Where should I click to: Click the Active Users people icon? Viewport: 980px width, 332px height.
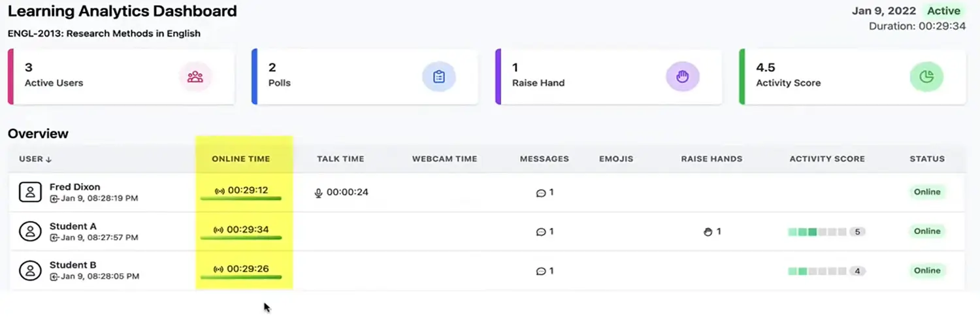(195, 76)
